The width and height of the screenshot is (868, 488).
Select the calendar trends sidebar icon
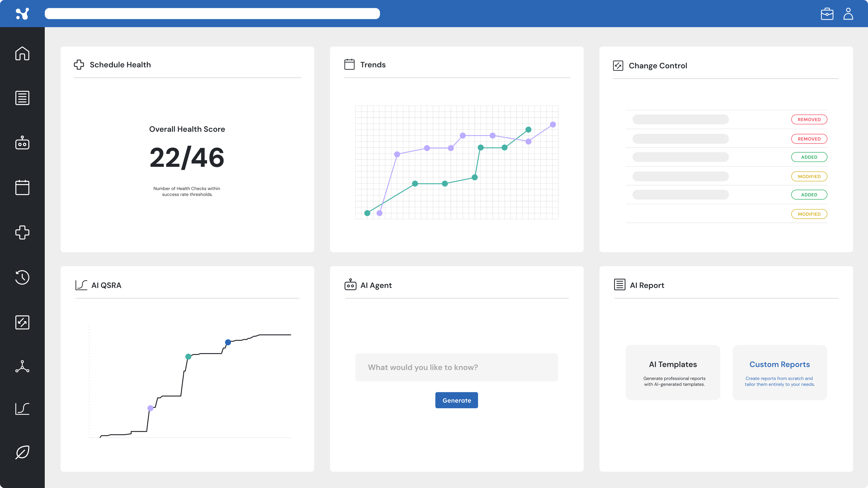[22, 187]
